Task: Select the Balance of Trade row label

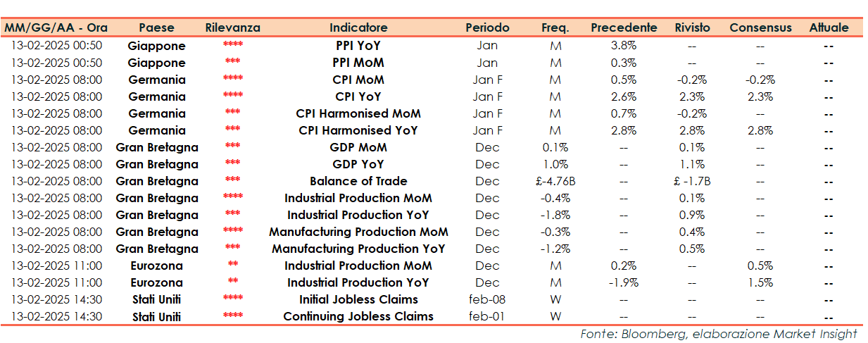Action: click(x=358, y=181)
